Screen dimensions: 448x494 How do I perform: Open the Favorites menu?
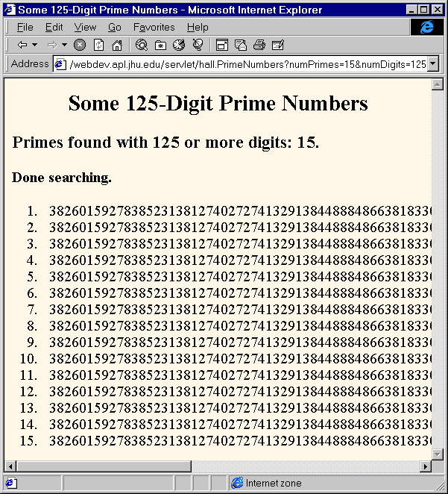[154, 27]
